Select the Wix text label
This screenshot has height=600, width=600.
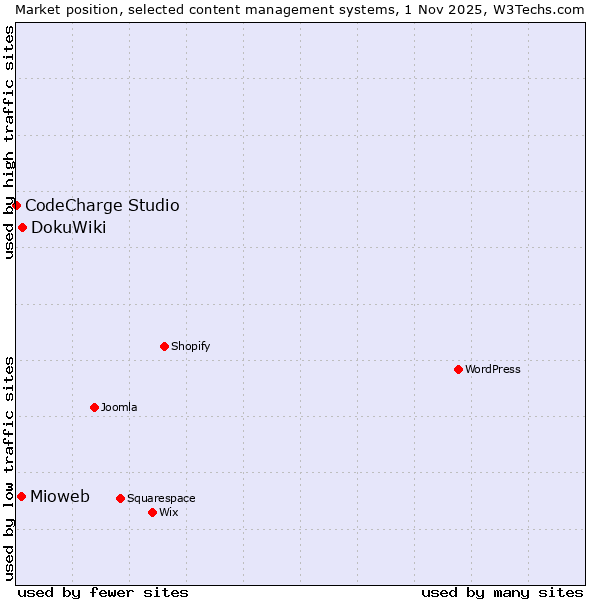point(168,512)
